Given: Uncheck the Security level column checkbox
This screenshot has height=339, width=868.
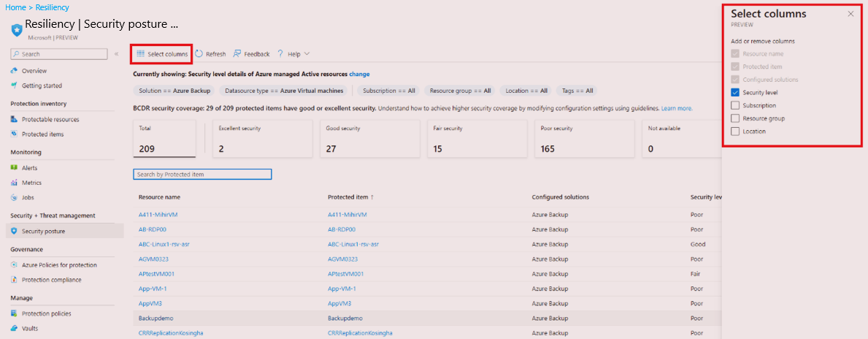Looking at the screenshot, I should [x=735, y=93].
